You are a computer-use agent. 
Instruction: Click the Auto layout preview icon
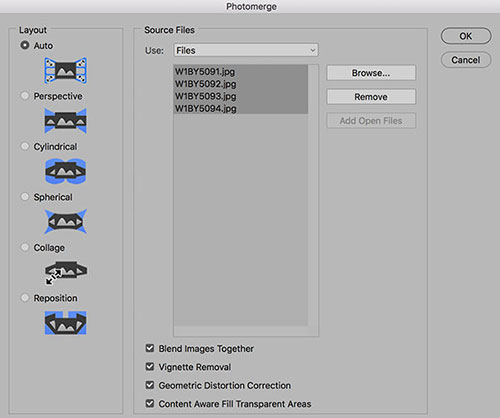coord(66,71)
